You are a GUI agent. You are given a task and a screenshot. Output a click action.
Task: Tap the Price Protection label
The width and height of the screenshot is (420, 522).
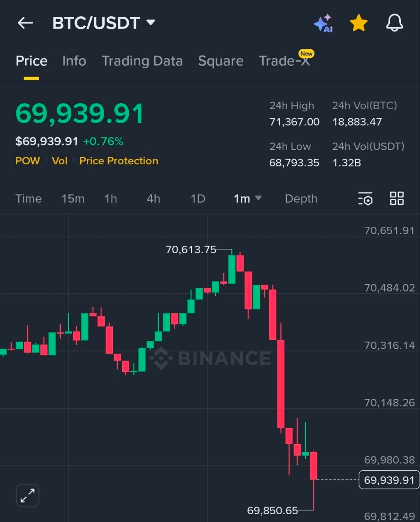coord(119,161)
